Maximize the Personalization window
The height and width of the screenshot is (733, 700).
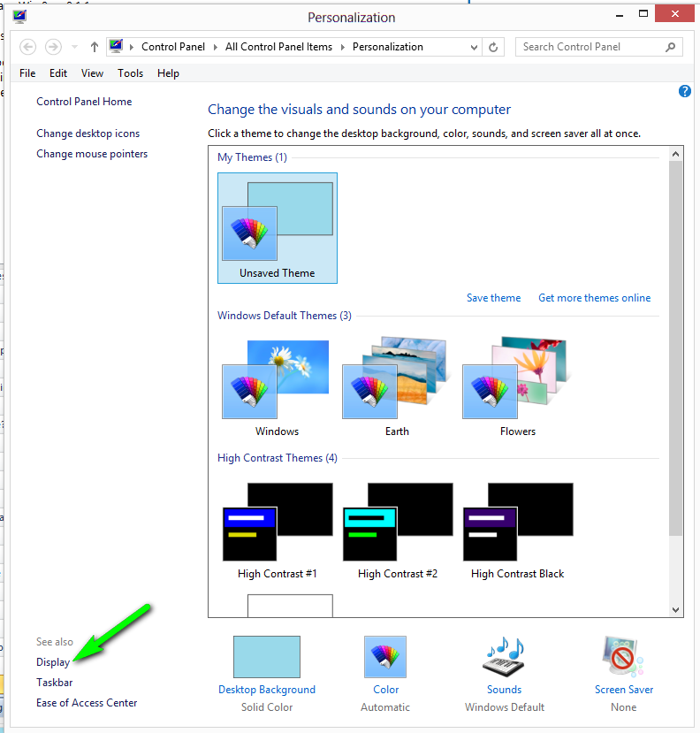click(643, 14)
